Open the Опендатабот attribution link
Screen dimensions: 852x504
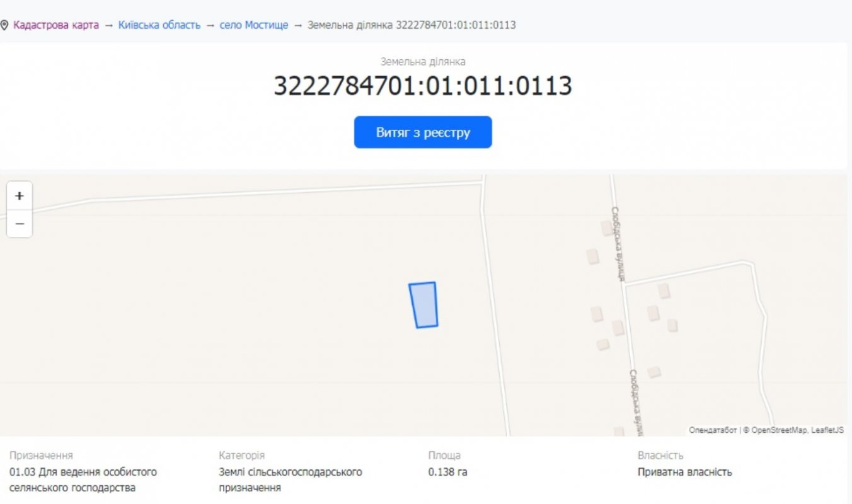tap(712, 430)
